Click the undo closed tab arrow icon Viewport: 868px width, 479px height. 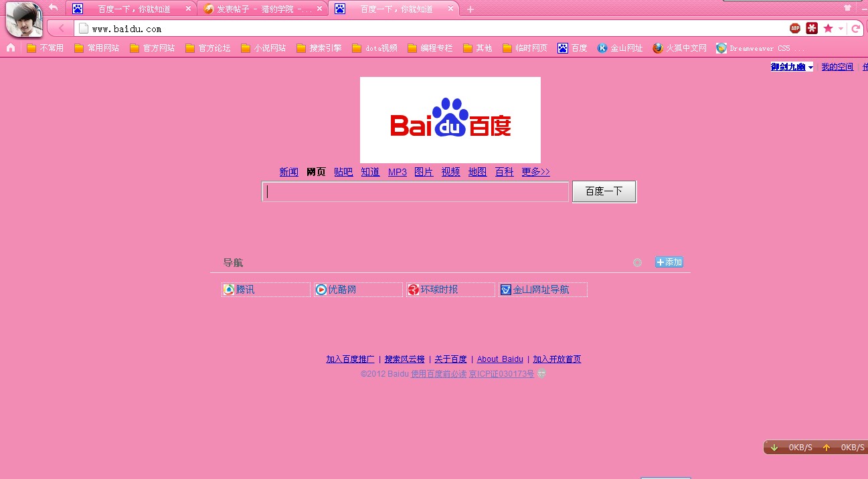click(54, 7)
